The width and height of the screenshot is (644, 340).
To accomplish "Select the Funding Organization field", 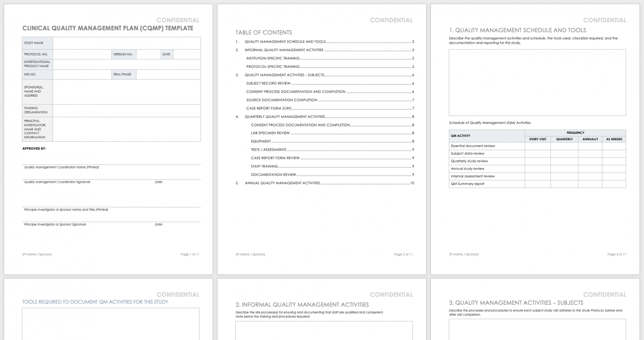I will (x=126, y=110).
